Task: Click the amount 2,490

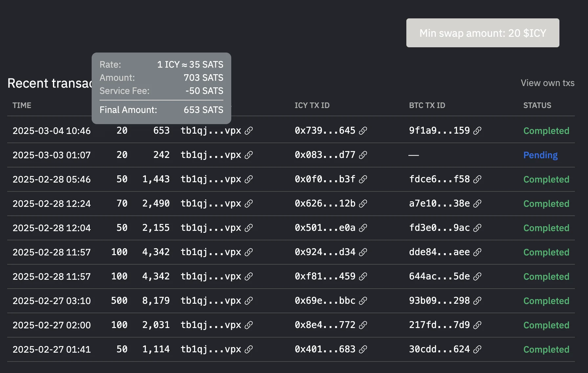Action: (x=156, y=203)
